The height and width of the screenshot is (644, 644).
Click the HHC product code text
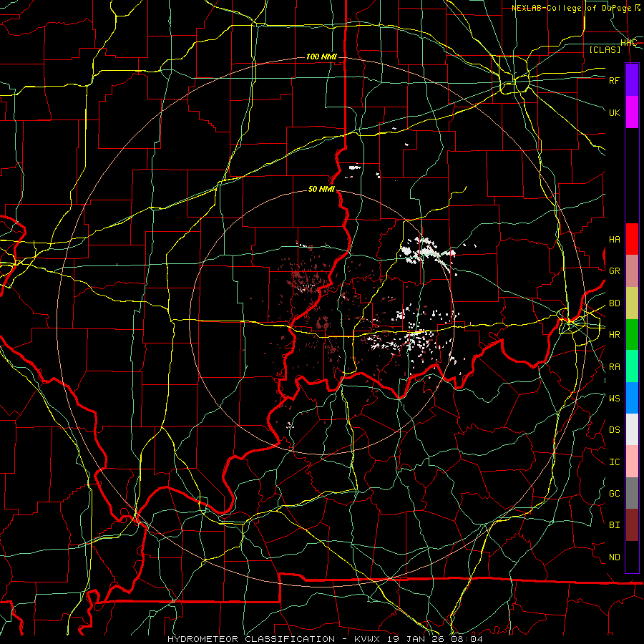(x=628, y=43)
